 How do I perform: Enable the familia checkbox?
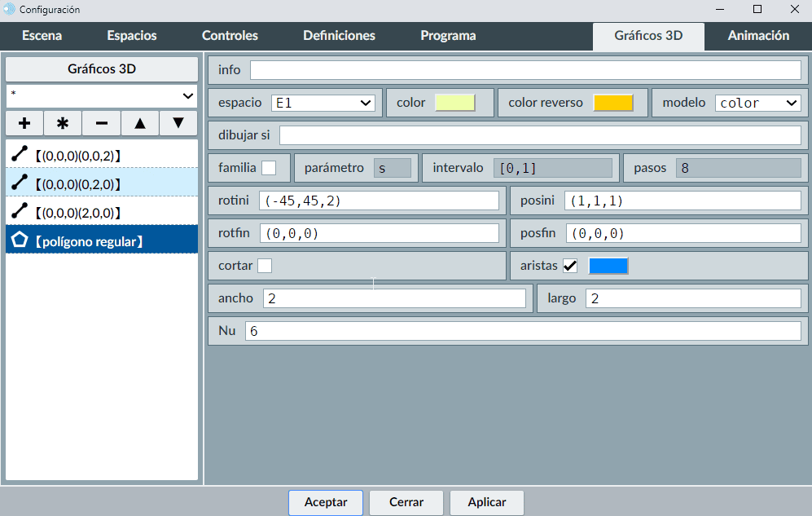(x=269, y=168)
